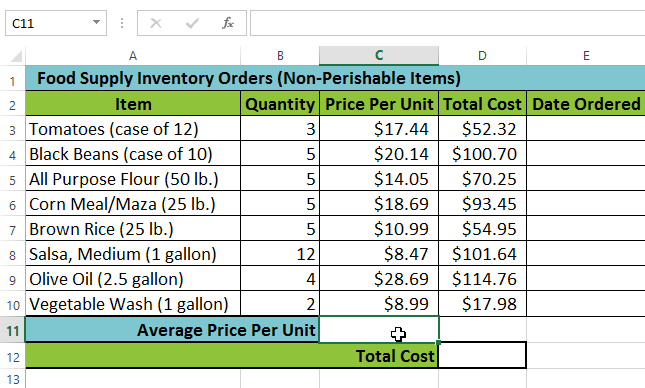Image resolution: width=645 pixels, height=388 pixels.
Task: Click the quantity 3 cell for Tomatoes
Action: click(x=280, y=128)
